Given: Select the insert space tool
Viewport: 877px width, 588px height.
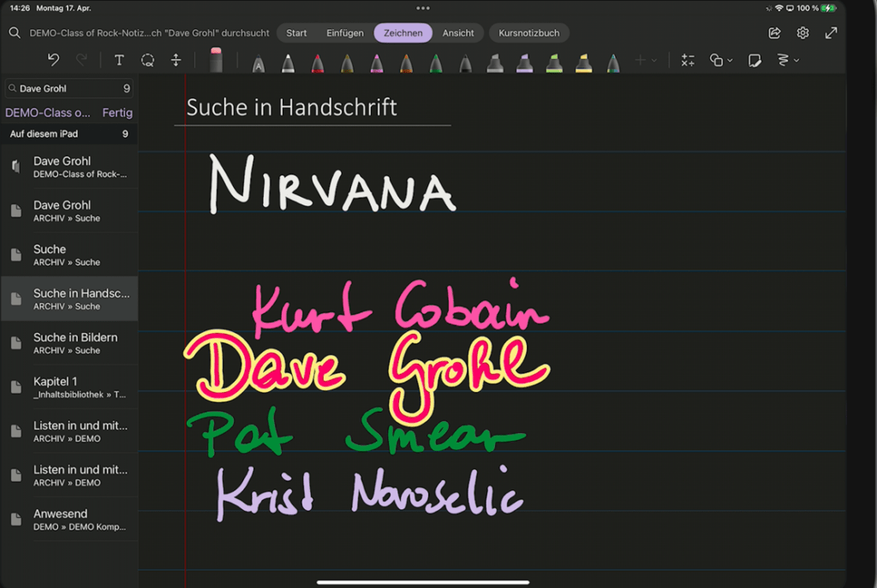Looking at the screenshot, I should click(176, 61).
